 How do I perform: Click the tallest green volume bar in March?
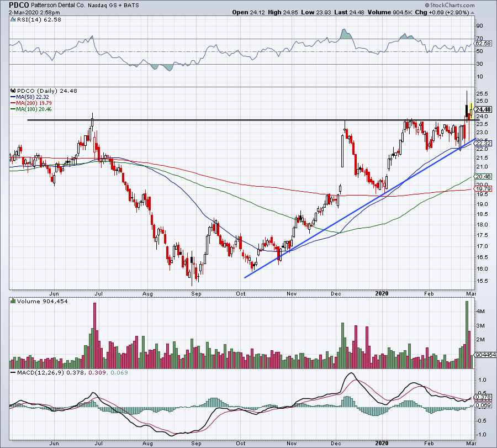(x=467, y=335)
